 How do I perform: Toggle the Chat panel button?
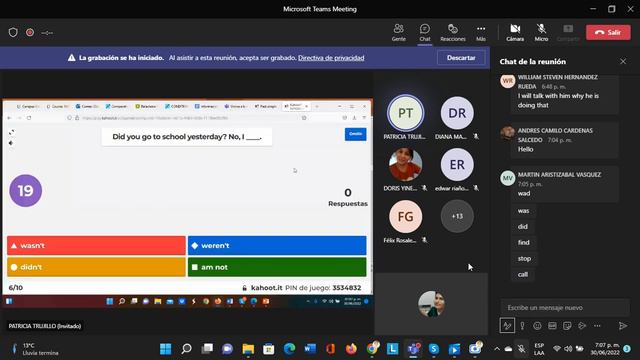pos(424,32)
